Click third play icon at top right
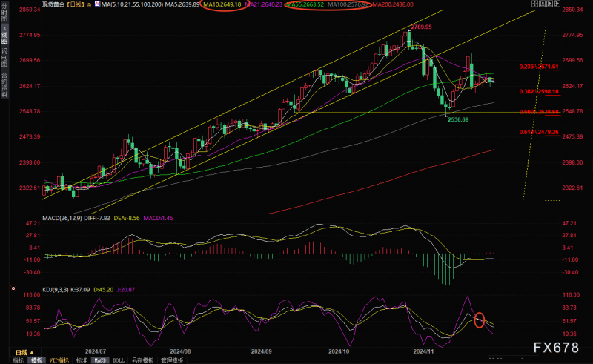 pos(549,4)
